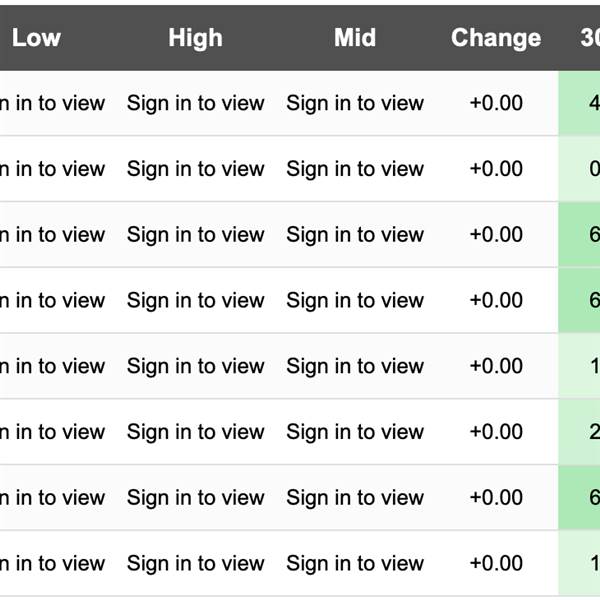Select the green cell in the first row
The image size is (600, 600).
tap(579, 103)
